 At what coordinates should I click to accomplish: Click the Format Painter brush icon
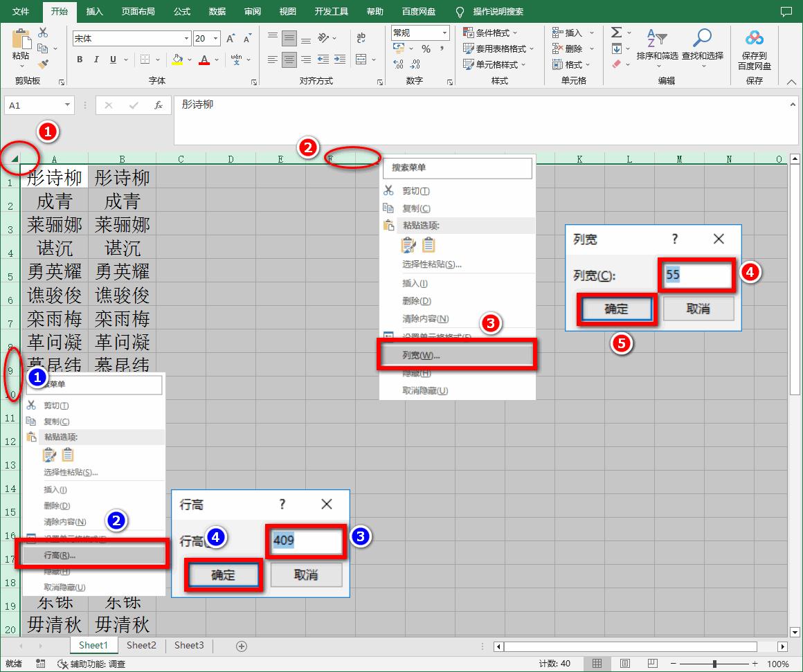[43, 64]
